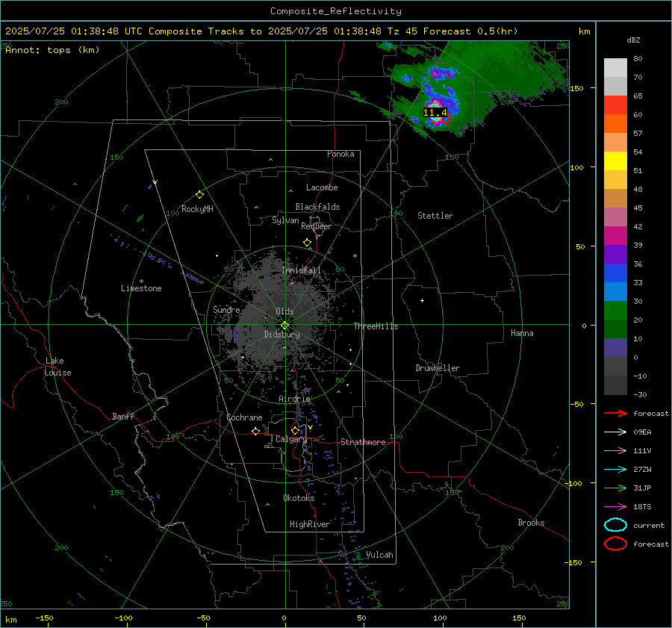Click the ThreeHills city label

(376, 326)
